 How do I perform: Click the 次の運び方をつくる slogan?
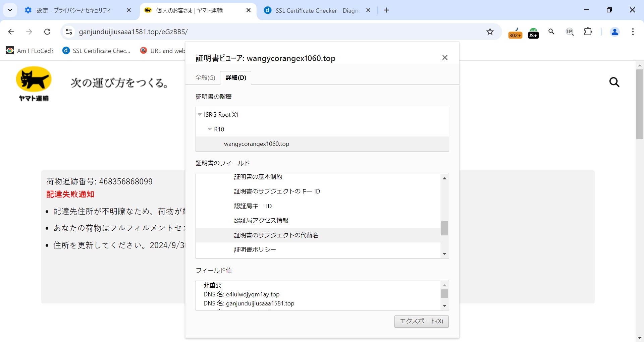[120, 83]
